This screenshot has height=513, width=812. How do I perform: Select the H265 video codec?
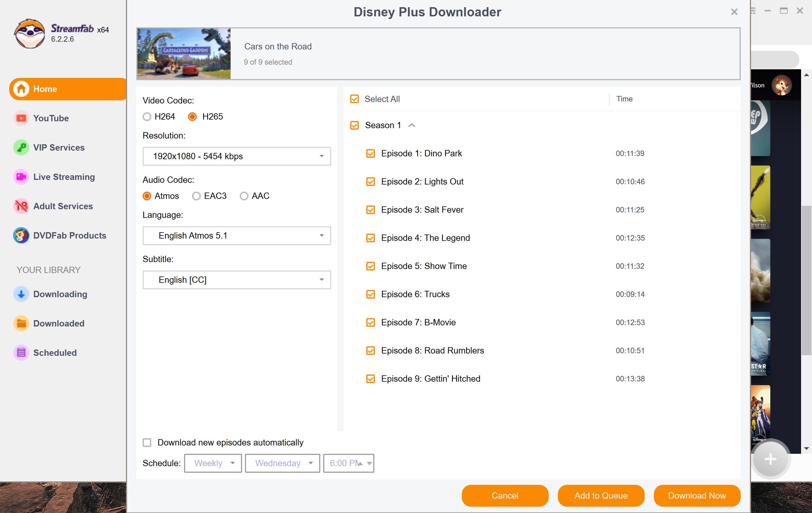click(192, 117)
